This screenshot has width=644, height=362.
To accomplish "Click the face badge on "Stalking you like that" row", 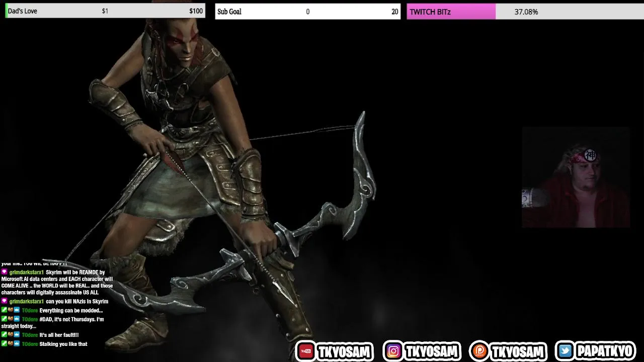I will 10,343.
